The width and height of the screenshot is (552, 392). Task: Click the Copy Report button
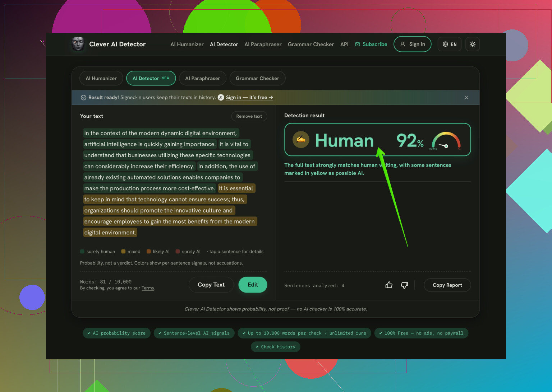click(x=447, y=285)
